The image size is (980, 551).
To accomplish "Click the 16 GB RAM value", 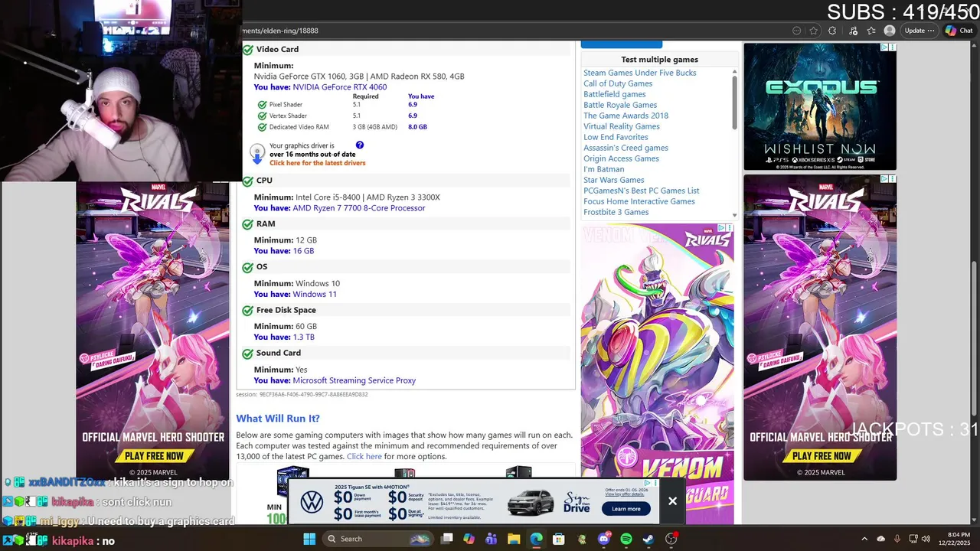I will click(303, 251).
